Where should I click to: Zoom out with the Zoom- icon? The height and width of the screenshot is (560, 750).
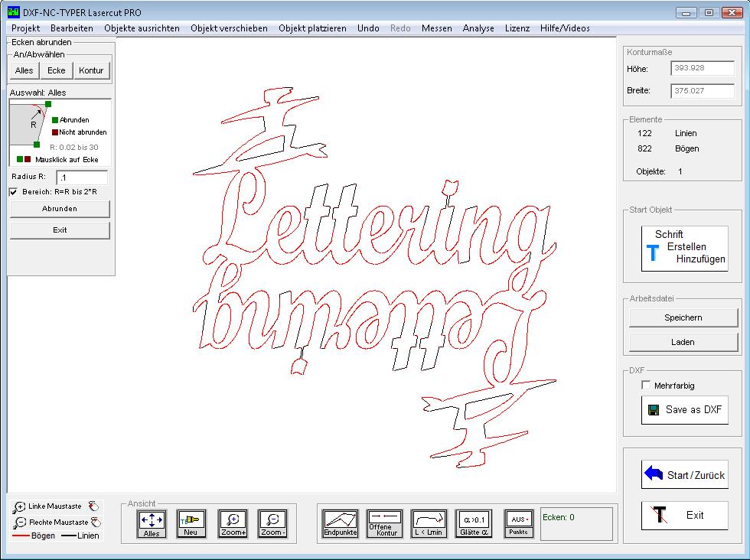pos(272,524)
